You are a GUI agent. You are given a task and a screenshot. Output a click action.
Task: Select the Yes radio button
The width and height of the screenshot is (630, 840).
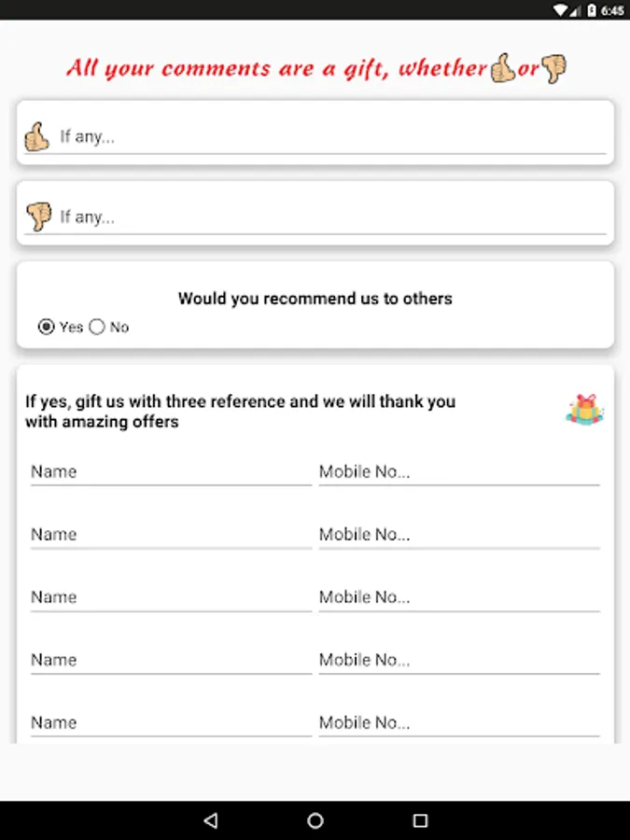pos(46,327)
